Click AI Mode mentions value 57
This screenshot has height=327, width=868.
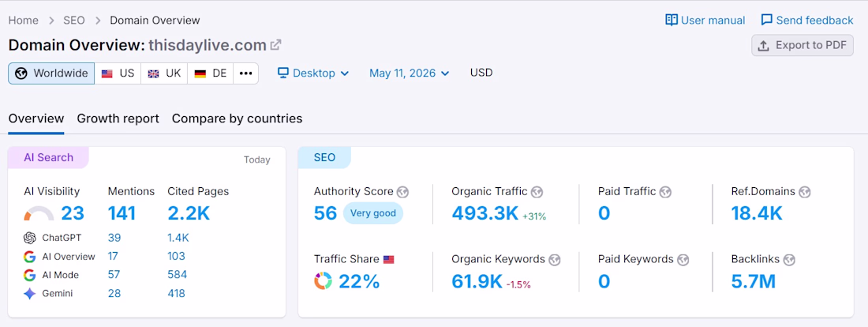point(114,274)
